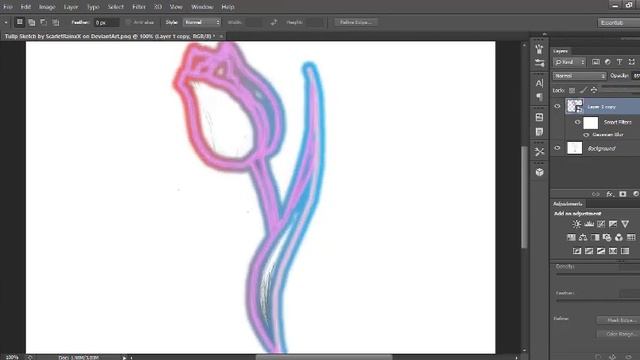Screen dimensions: 640x360
Task: Toggle Gaussian Blur filter visibility
Action: (586, 135)
